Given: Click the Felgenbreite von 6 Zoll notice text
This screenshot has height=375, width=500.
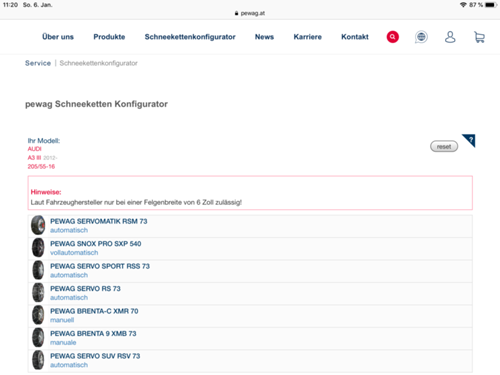Looking at the screenshot, I should (136, 202).
